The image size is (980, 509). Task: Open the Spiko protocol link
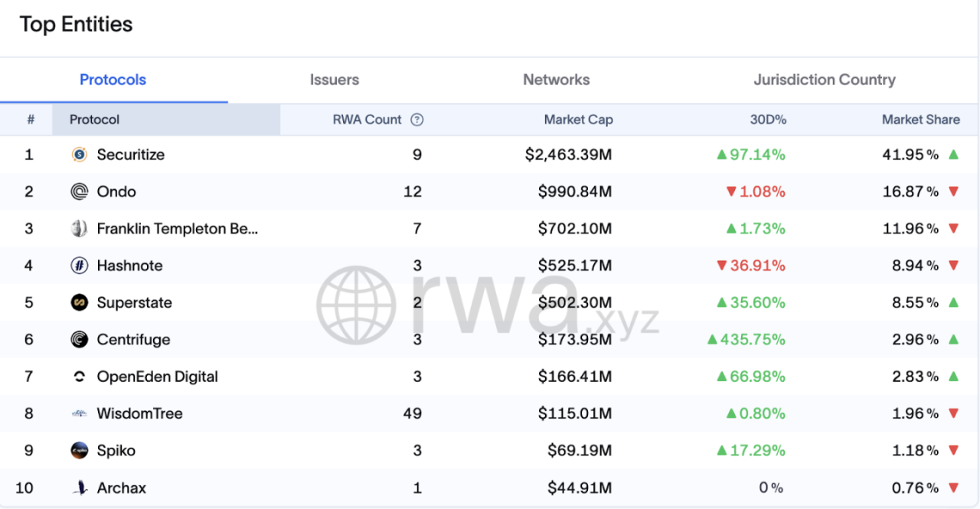116,450
